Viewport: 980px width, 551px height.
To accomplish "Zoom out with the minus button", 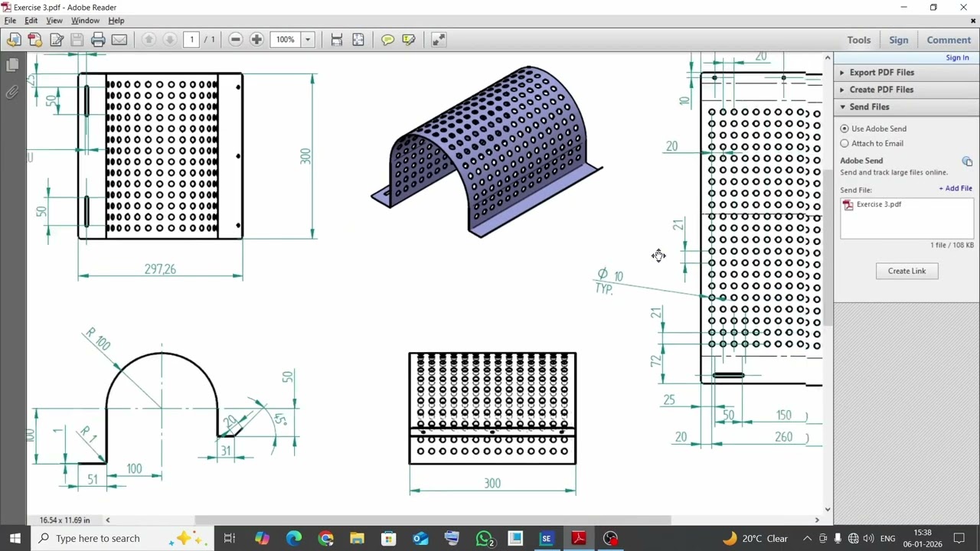I will [236, 40].
